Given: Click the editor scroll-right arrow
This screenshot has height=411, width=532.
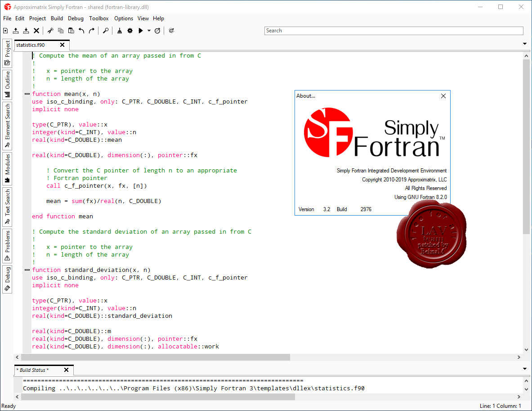Looking at the screenshot, I should tap(519, 357).
